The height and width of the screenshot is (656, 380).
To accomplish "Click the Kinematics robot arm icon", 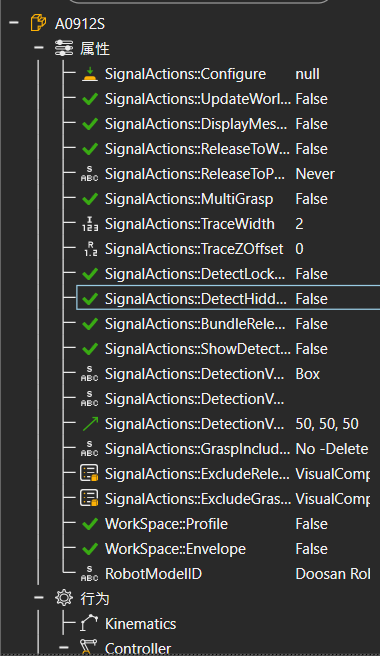I will coord(89,623).
